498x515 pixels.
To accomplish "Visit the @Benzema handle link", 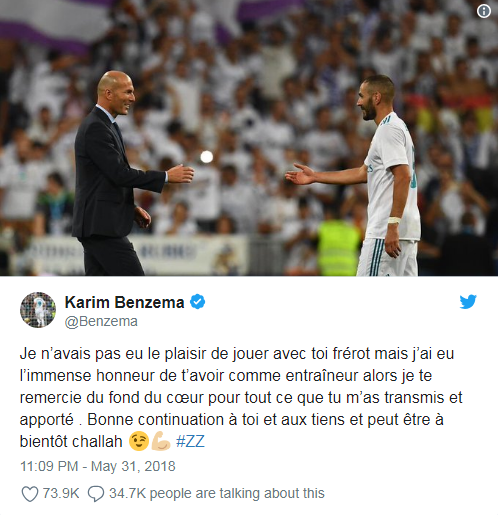I will coord(101,321).
